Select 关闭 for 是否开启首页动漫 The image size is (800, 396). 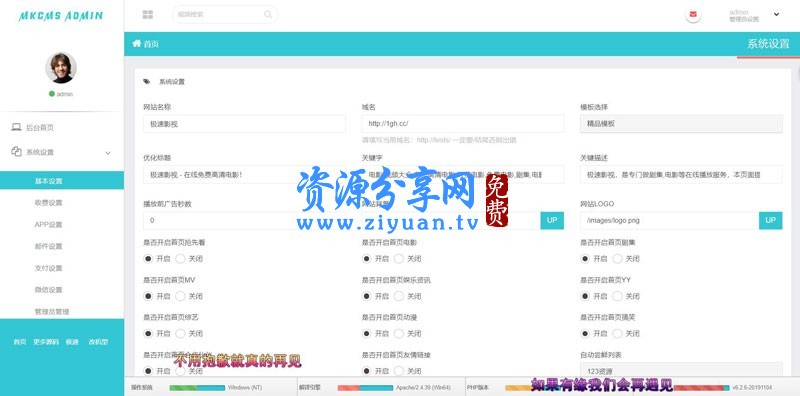398,333
